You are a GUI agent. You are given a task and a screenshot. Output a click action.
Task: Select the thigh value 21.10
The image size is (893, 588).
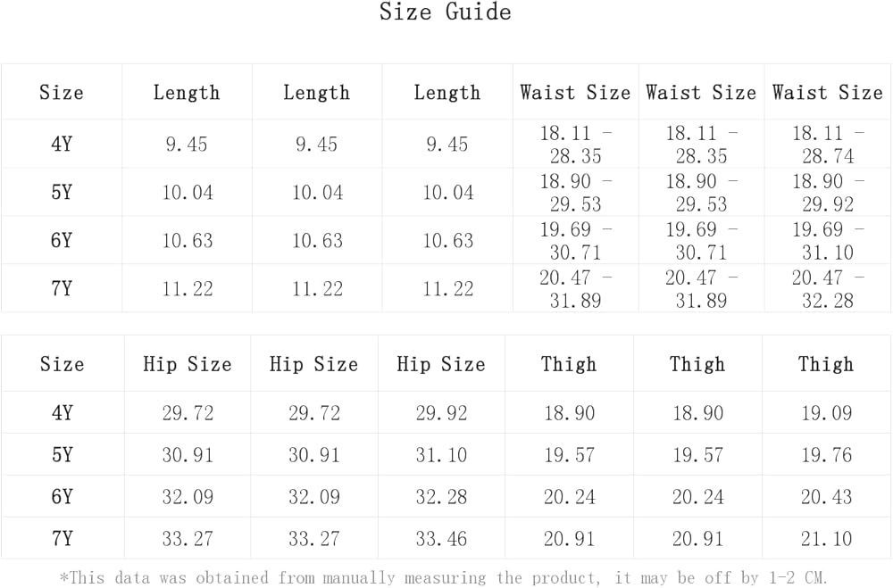tap(826, 539)
